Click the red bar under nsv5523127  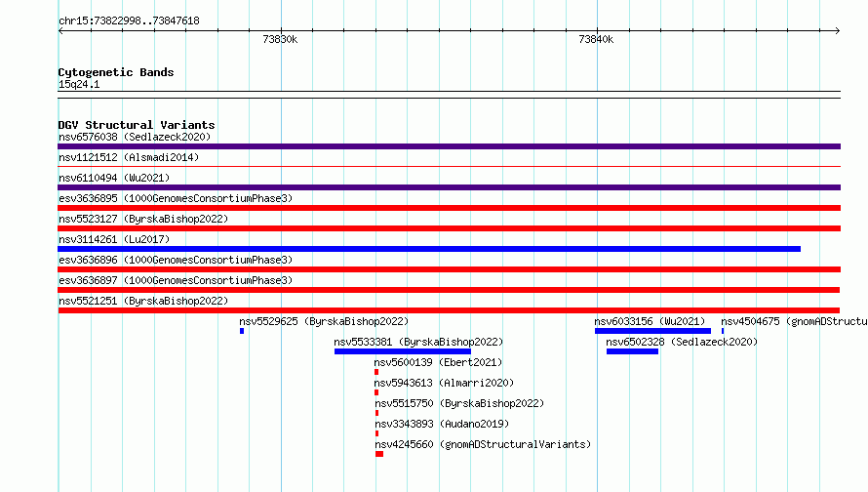[x=449, y=228]
